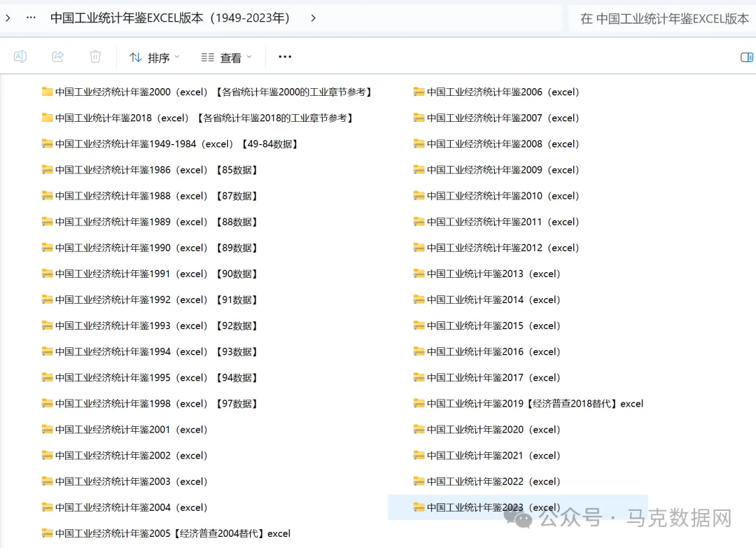Focus the search box for this folder

[662, 19]
